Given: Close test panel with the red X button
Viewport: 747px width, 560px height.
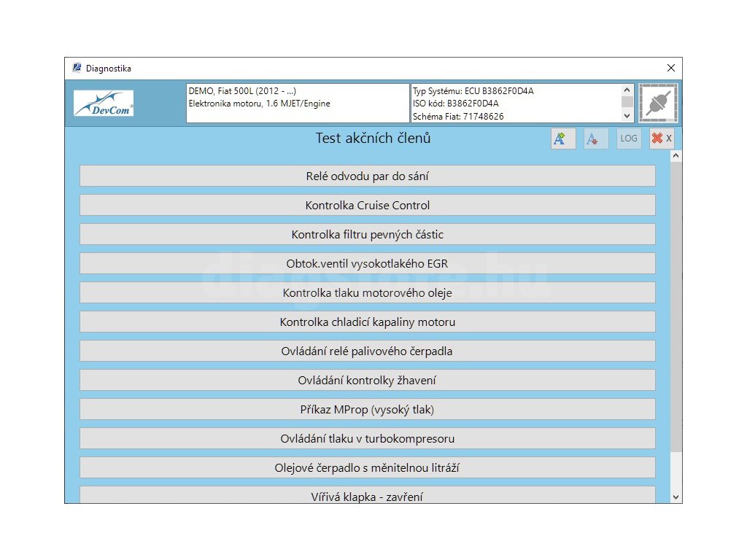Looking at the screenshot, I should point(661,139).
